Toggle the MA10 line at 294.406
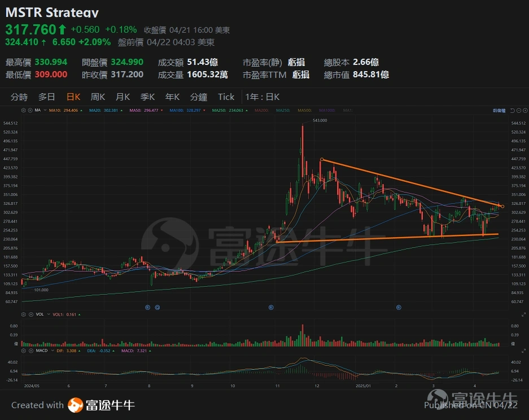 click(x=66, y=110)
